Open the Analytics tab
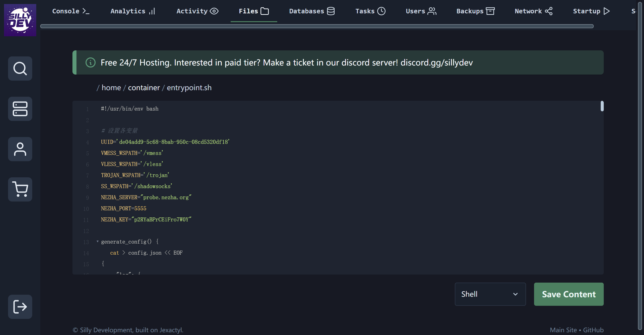The image size is (644, 335). pyautogui.click(x=133, y=11)
